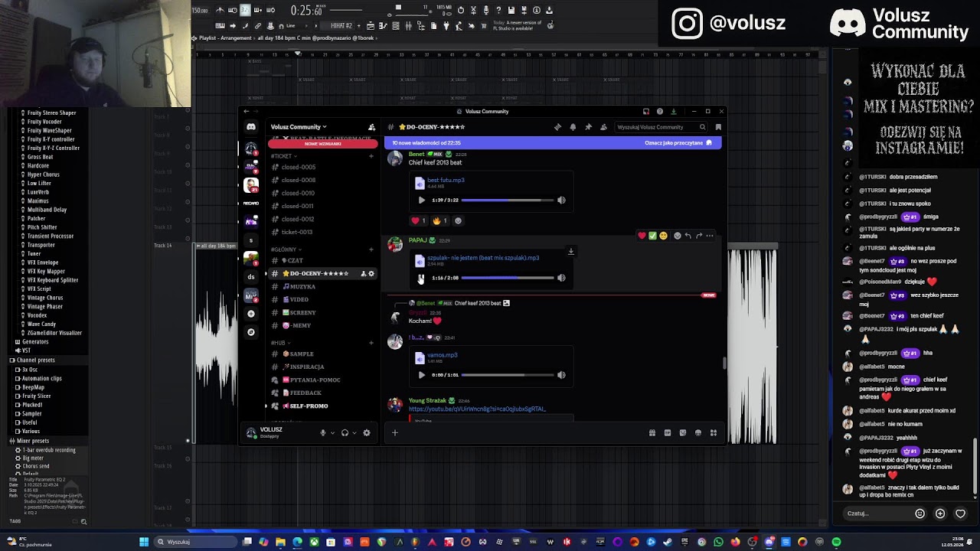The image size is (980, 551).
Task: Open Windows Start button on taskbar
Action: 143,542
